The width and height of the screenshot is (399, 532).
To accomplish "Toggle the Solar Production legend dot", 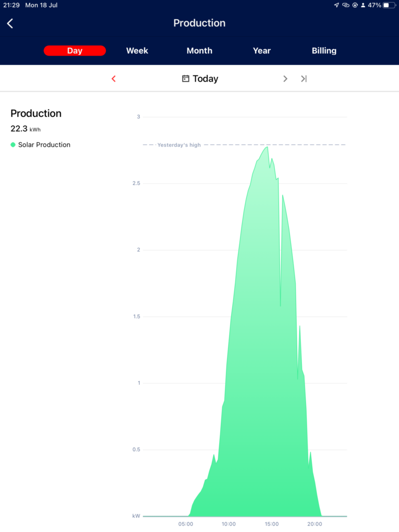I will coord(13,145).
